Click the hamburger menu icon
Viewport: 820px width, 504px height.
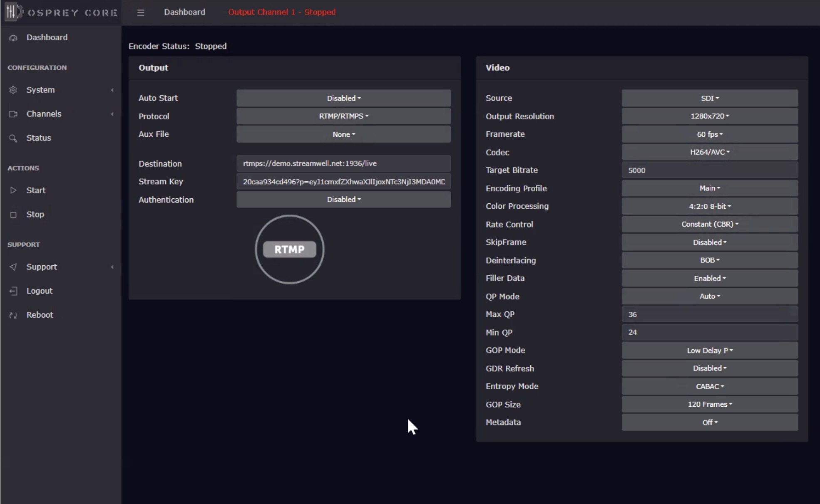pos(141,12)
